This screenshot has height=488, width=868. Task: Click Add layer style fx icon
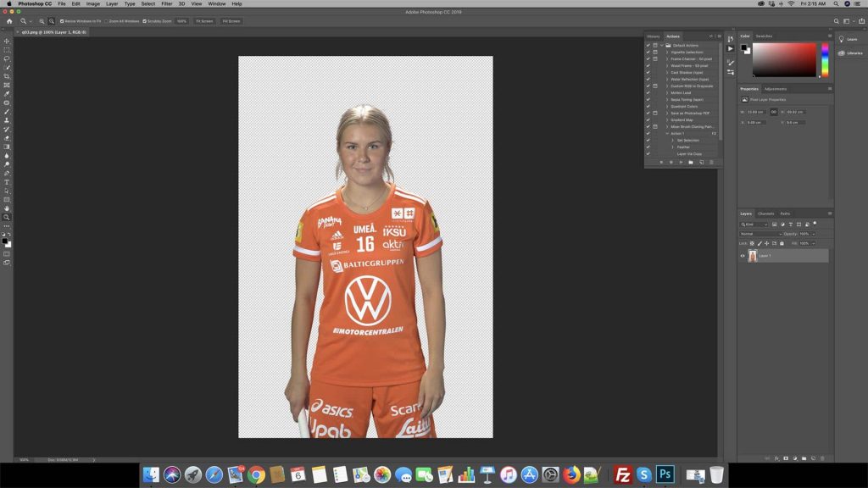[x=776, y=458]
